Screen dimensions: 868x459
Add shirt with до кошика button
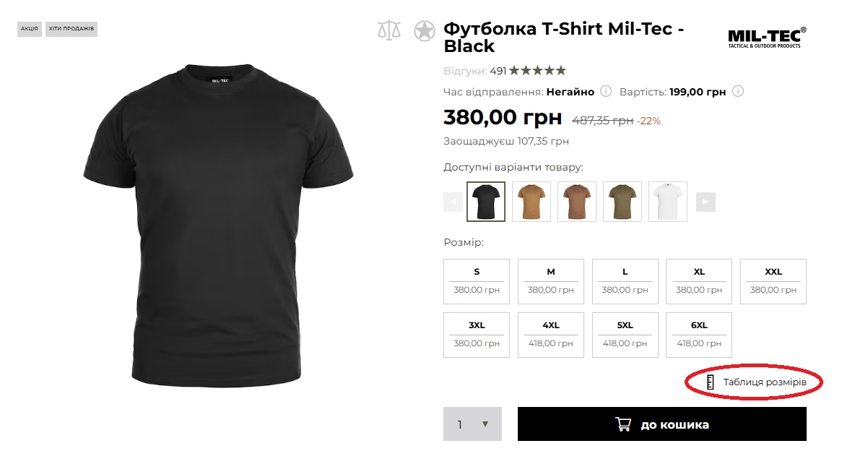click(661, 424)
